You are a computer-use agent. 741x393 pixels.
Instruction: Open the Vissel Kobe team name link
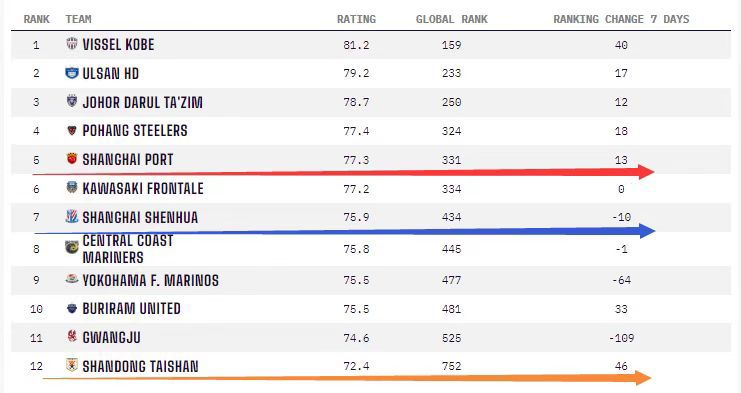point(118,44)
